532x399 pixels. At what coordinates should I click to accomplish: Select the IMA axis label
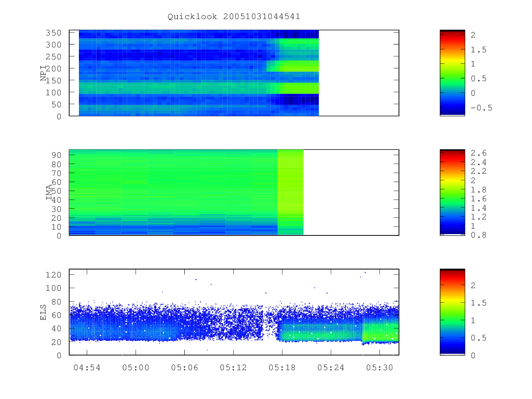point(50,192)
